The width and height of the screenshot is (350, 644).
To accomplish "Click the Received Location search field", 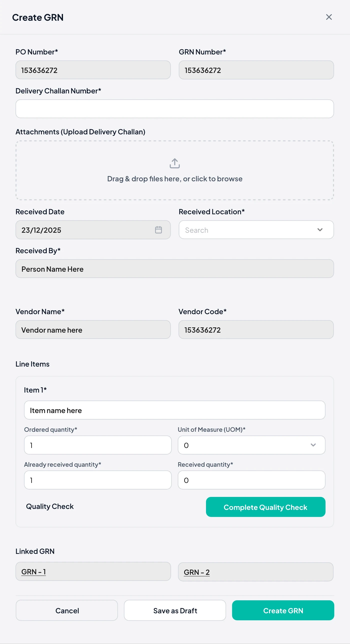I will [256, 230].
